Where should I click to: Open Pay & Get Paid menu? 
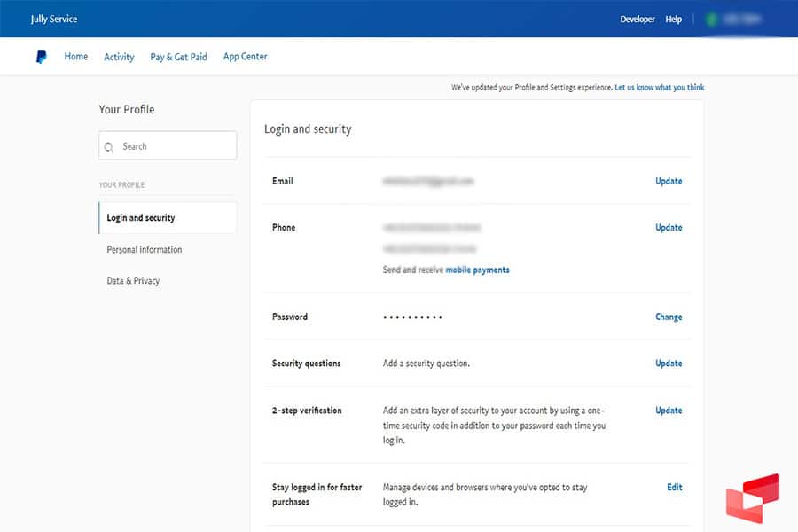(x=178, y=57)
